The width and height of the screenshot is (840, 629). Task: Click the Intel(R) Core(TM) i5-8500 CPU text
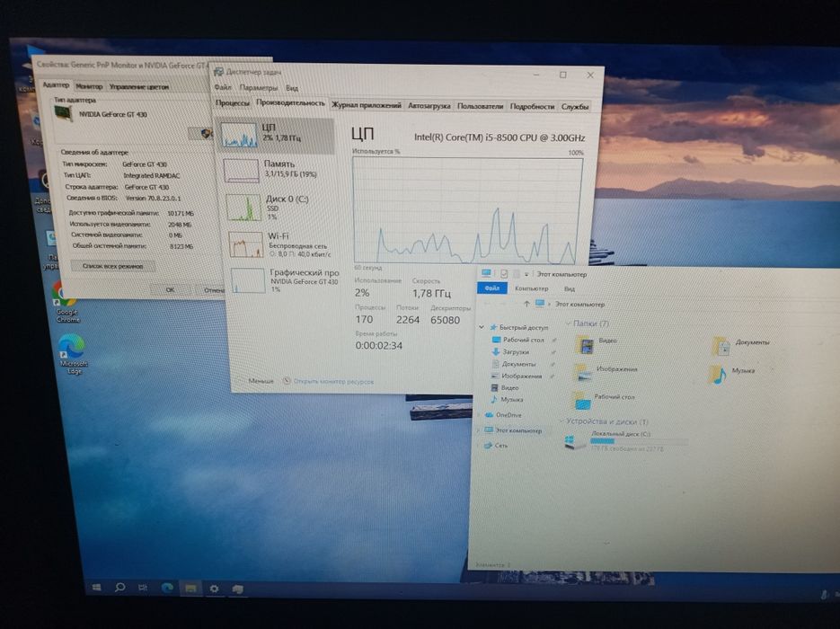[500, 137]
